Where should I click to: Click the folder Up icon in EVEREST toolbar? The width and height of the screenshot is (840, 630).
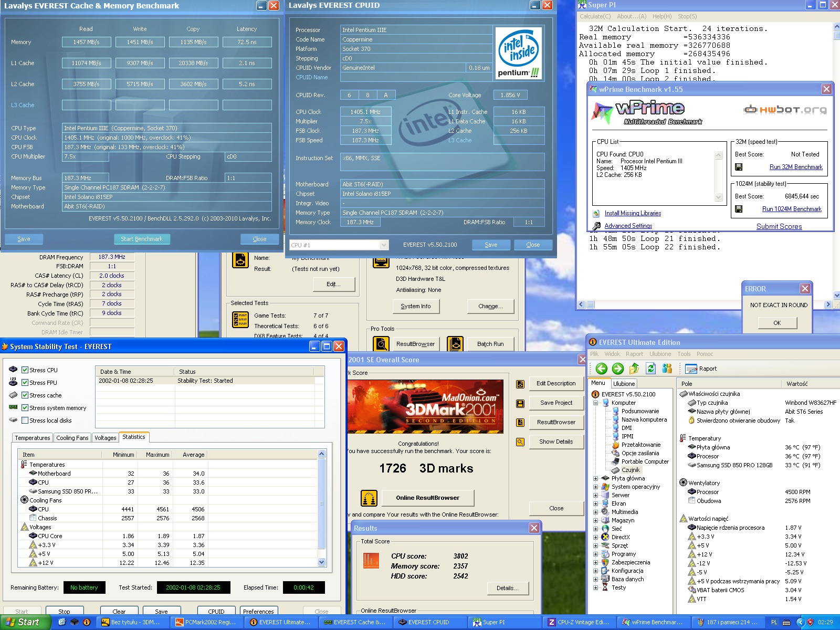coord(634,369)
